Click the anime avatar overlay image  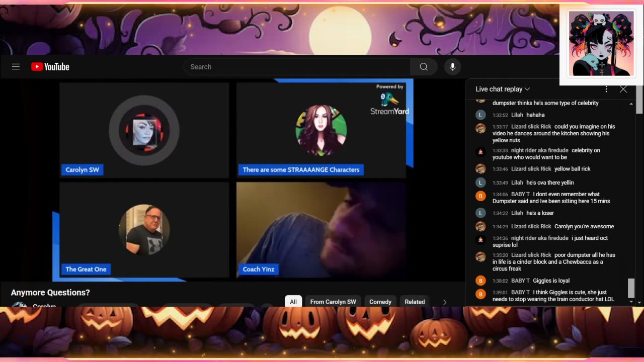coord(601,44)
